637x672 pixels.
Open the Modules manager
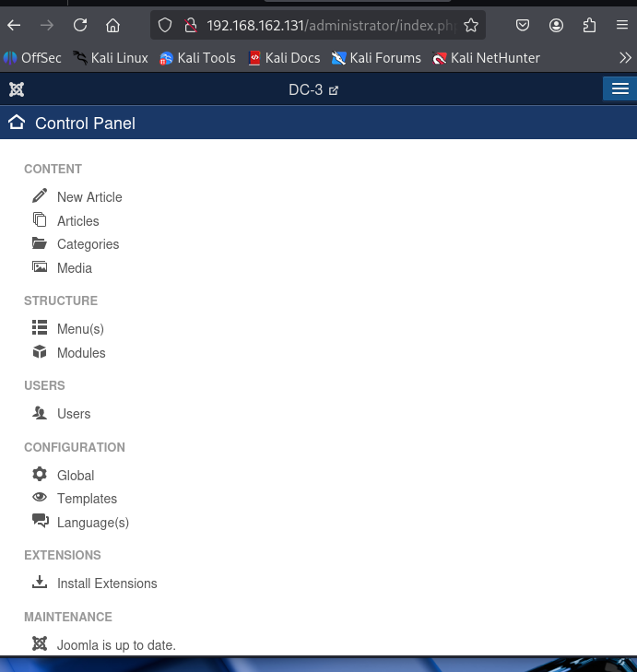click(x=81, y=353)
